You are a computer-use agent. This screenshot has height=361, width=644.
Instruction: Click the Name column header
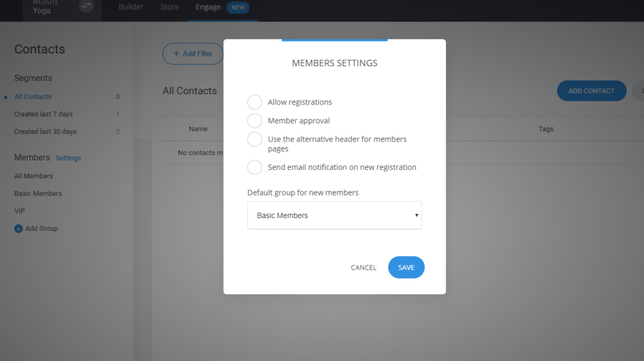coord(198,129)
